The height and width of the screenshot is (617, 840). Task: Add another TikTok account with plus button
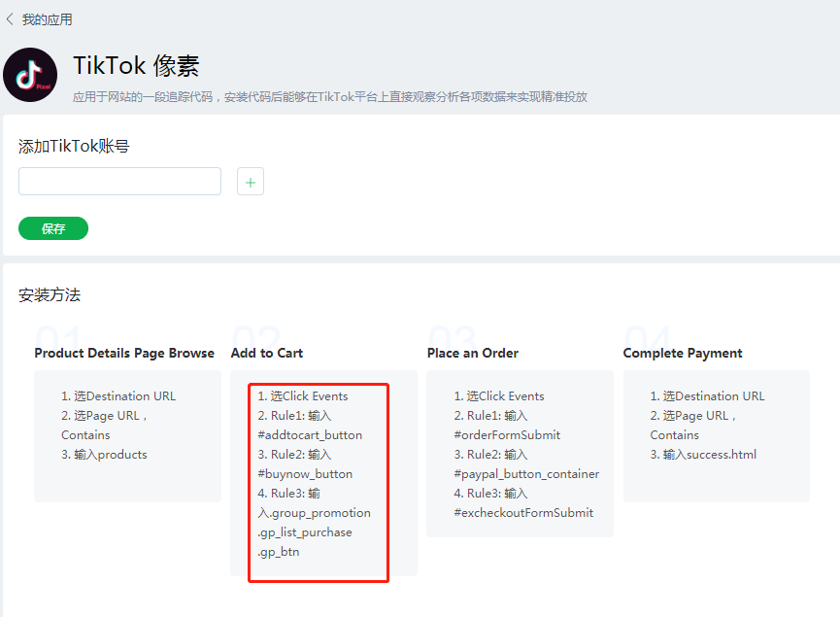[251, 182]
